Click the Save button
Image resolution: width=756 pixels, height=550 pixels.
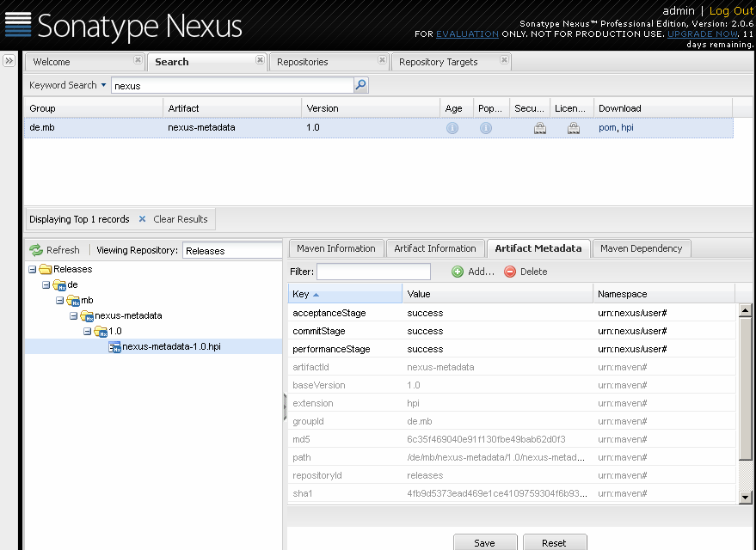click(484, 543)
